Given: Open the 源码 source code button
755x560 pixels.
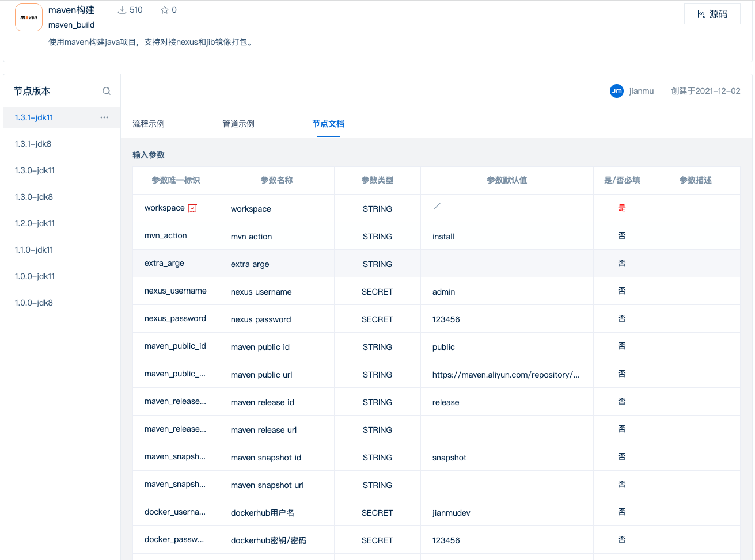Looking at the screenshot, I should tap(712, 14).
